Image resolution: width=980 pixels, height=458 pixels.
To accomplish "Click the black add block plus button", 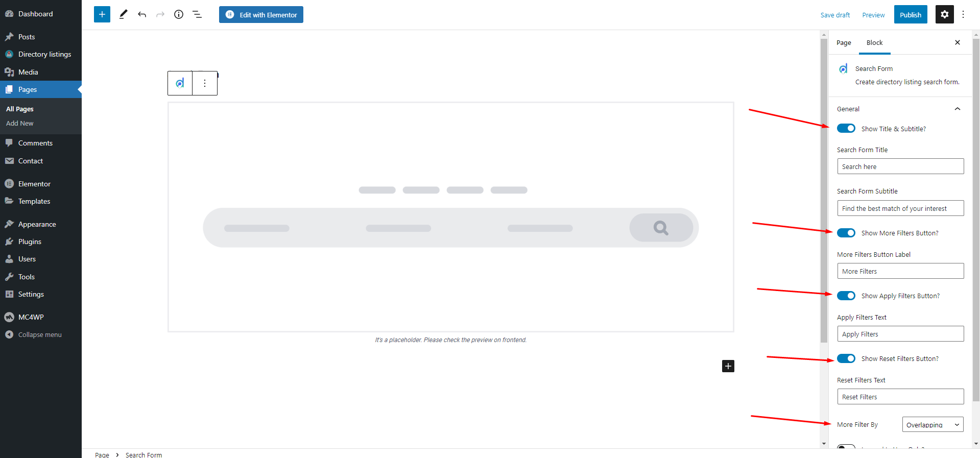I will pos(728,366).
